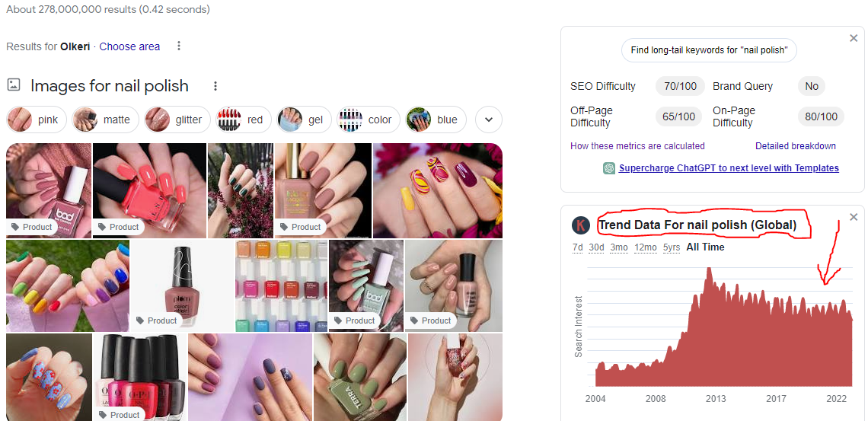Open the three-dot menu next to Images for nail polish
The image size is (868, 421).
point(216,86)
